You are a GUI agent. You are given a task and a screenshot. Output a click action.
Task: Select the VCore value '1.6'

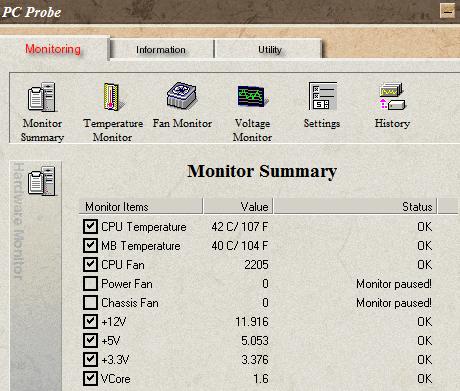261,379
